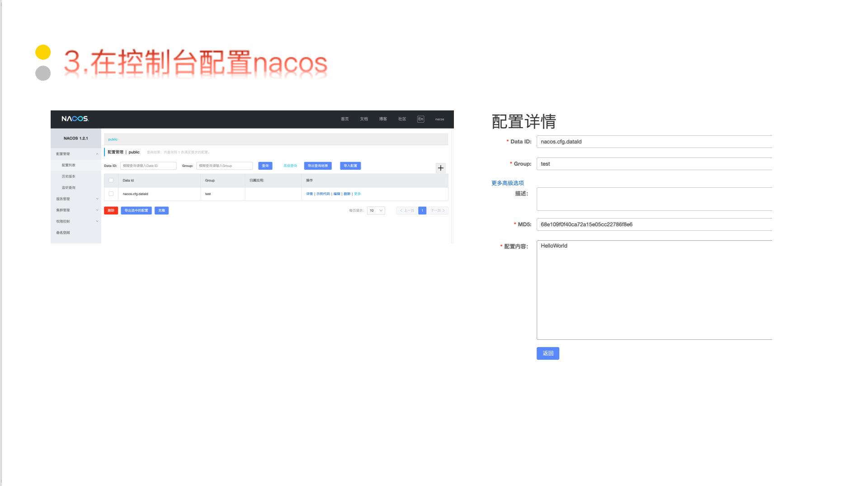Click the 导入配置 import button
This screenshot has height=486, width=868.
[350, 166]
